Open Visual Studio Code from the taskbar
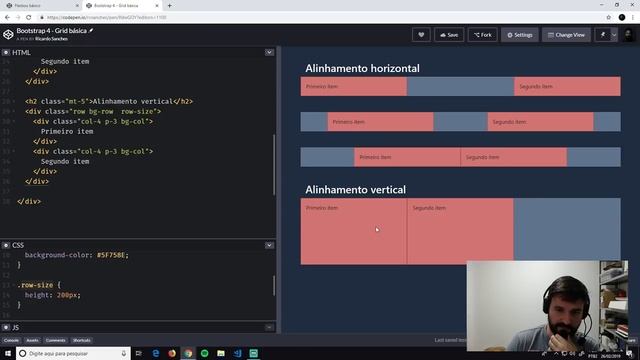 pos(237,353)
